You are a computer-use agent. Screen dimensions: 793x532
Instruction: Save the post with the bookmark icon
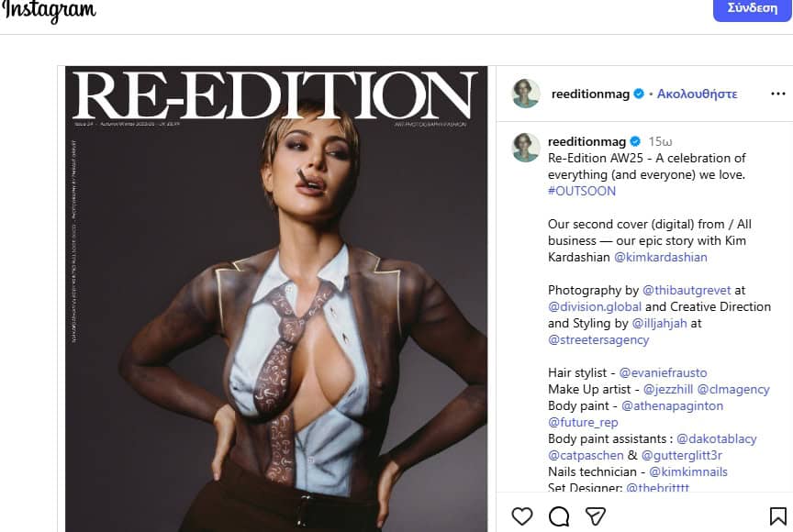777,516
